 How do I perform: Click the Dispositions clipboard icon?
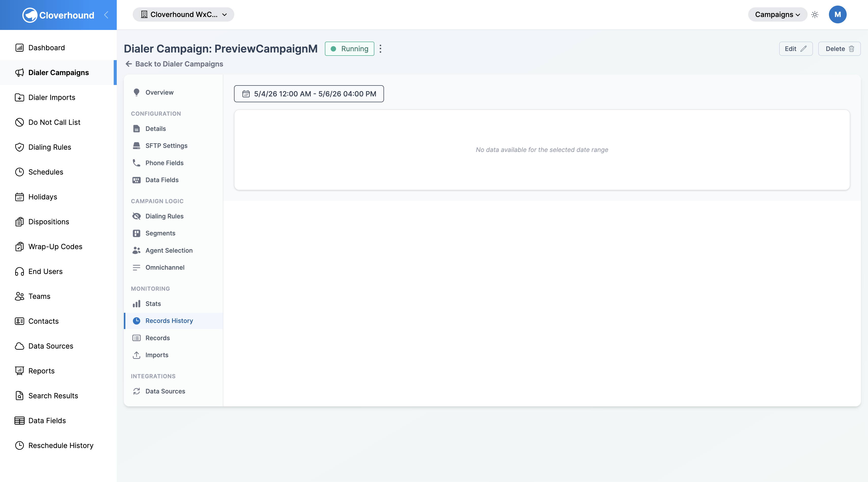(20, 222)
